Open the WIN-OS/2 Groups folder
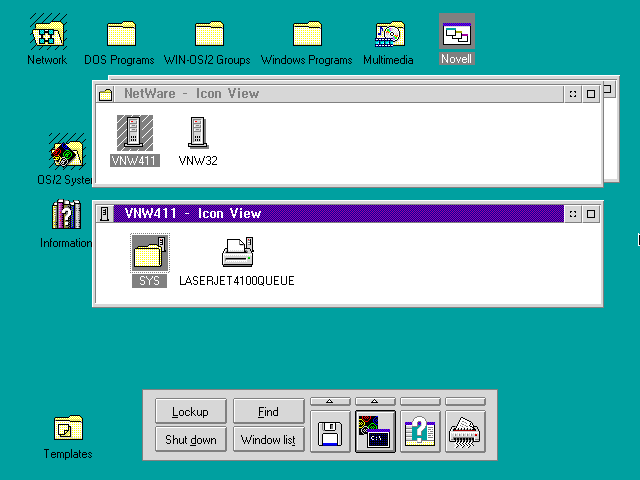The height and width of the screenshot is (480, 640). [209, 33]
